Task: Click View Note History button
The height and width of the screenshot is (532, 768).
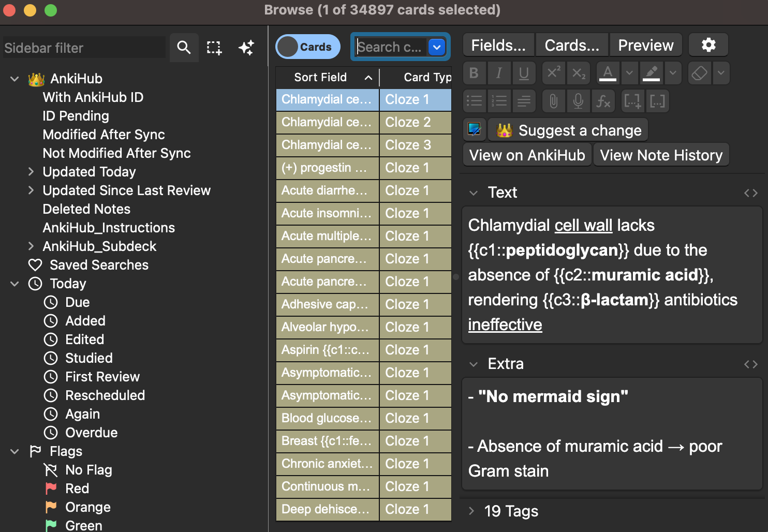Action: tap(661, 155)
